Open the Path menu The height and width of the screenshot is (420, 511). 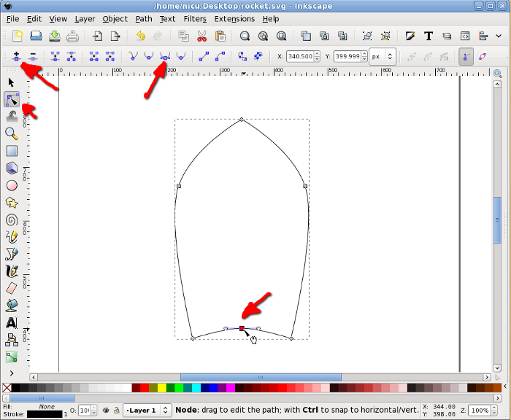point(144,19)
